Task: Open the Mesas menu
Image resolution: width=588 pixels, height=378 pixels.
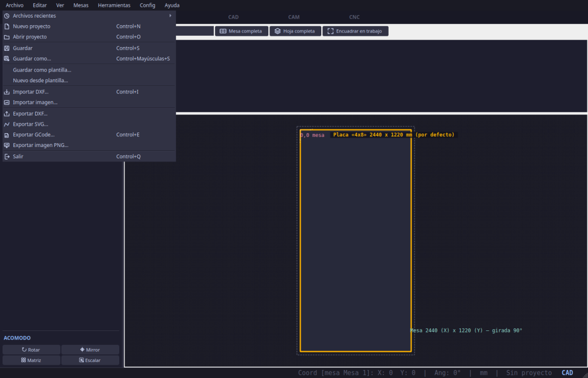Action: click(81, 5)
